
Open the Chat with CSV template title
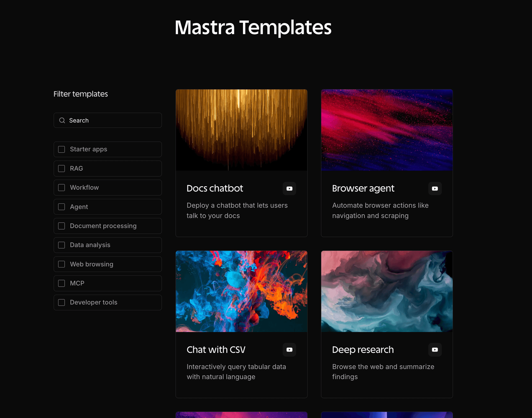pyautogui.click(x=216, y=350)
